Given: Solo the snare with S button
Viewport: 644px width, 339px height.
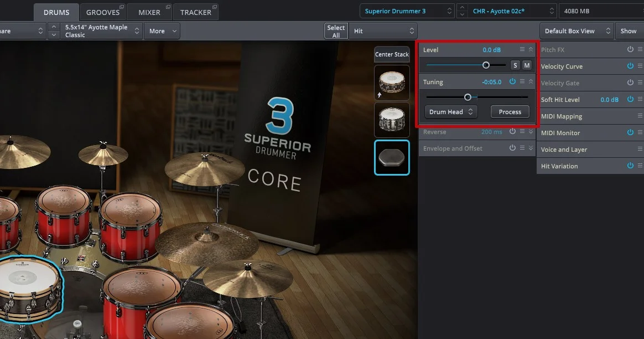Looking at the screenshot, I should point(515,65).
